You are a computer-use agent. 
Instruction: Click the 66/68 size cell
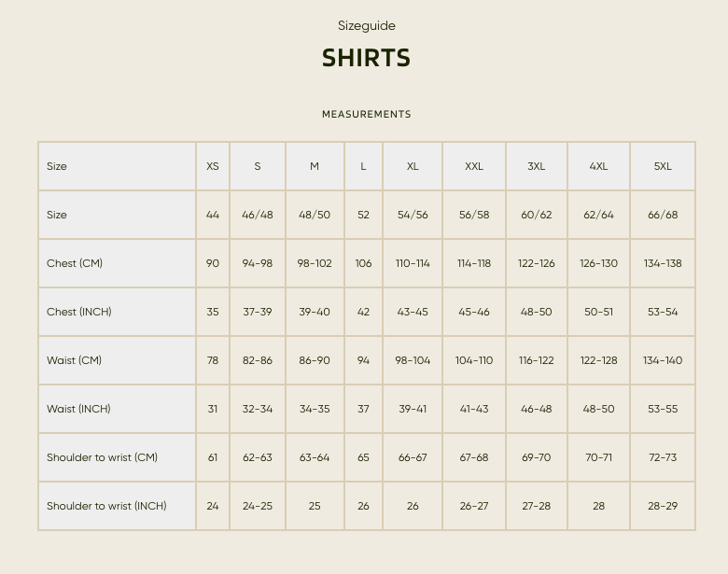click(663, 215)
